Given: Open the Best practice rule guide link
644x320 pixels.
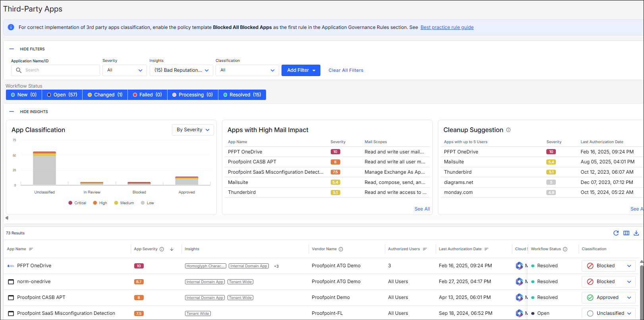Looking at the screenshot, I should (x=447, y=27).
